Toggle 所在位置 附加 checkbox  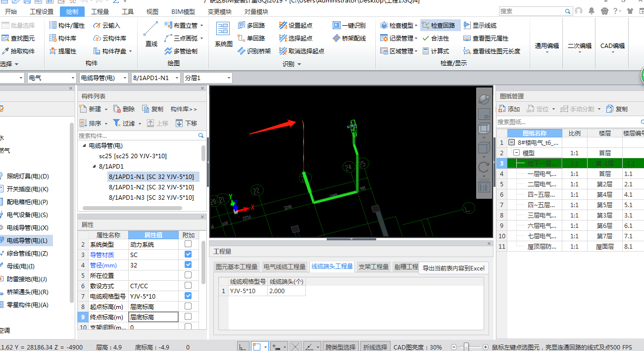pyautogui.click(x=188, y=275)
